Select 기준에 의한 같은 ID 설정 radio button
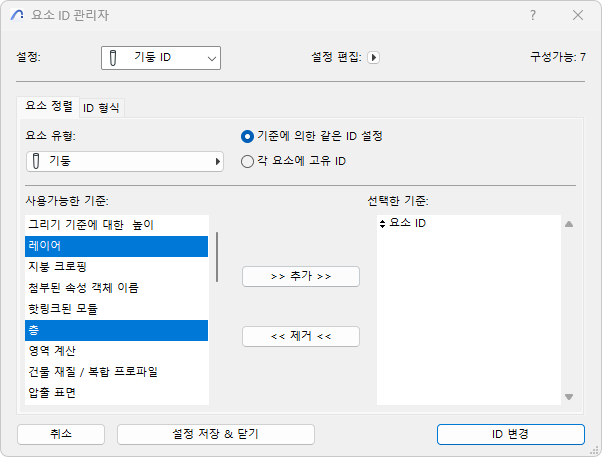This screenshot has width=602, height=457. click(248, 136)
